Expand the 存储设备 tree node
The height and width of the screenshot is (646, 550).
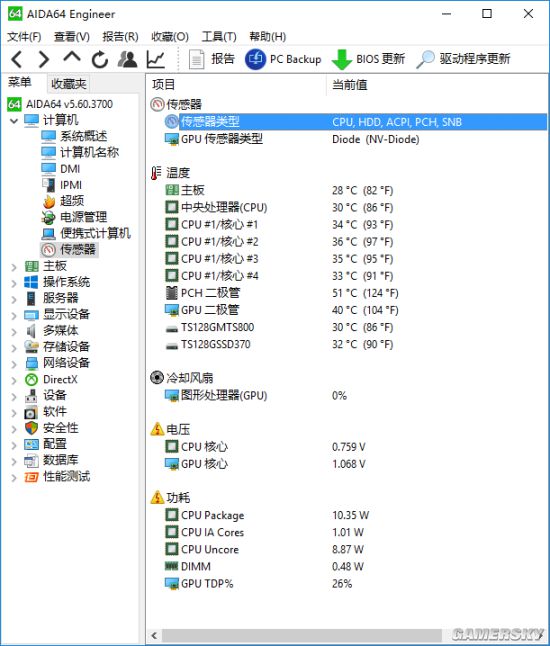click(x=14, y=348)
